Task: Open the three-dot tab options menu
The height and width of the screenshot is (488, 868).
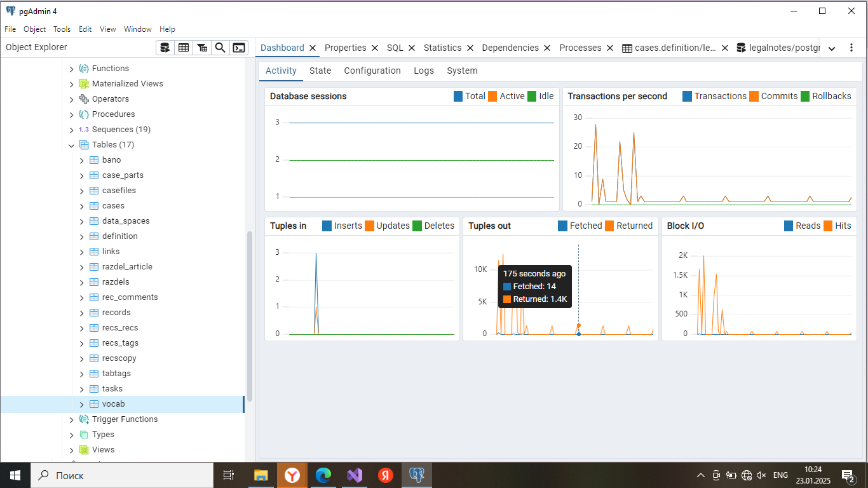Action: [x=851, y=48]
